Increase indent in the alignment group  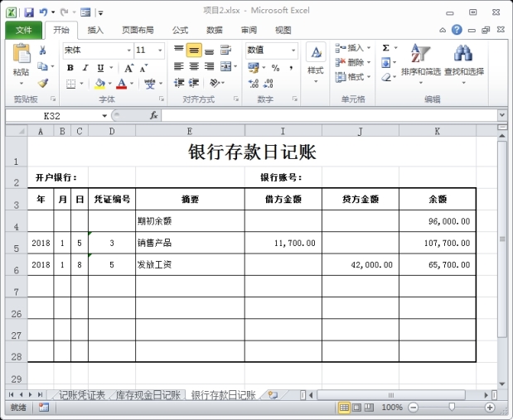(x=194, y=83)
